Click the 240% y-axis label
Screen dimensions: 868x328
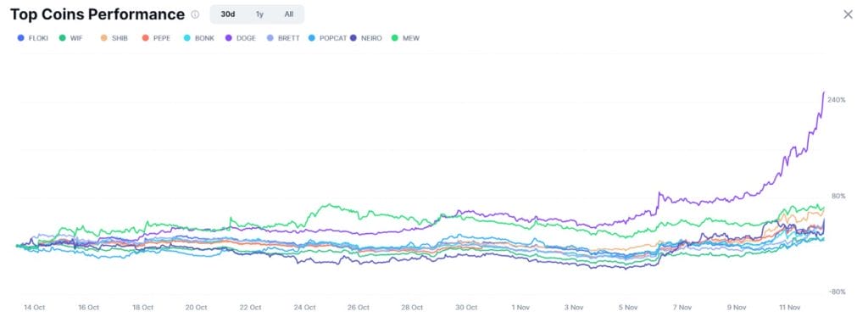coord(837,99)
